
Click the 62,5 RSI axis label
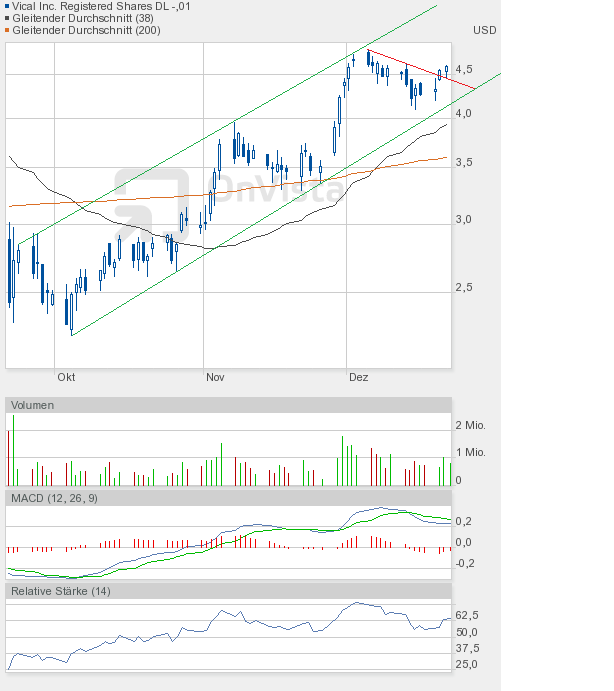click(467, 615)
